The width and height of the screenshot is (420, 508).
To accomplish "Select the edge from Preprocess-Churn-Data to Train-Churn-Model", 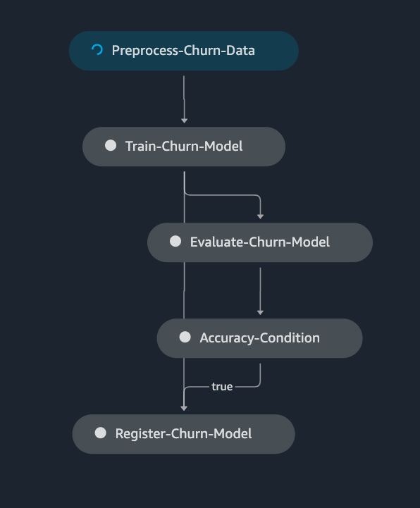I will (x=184, y=97).
